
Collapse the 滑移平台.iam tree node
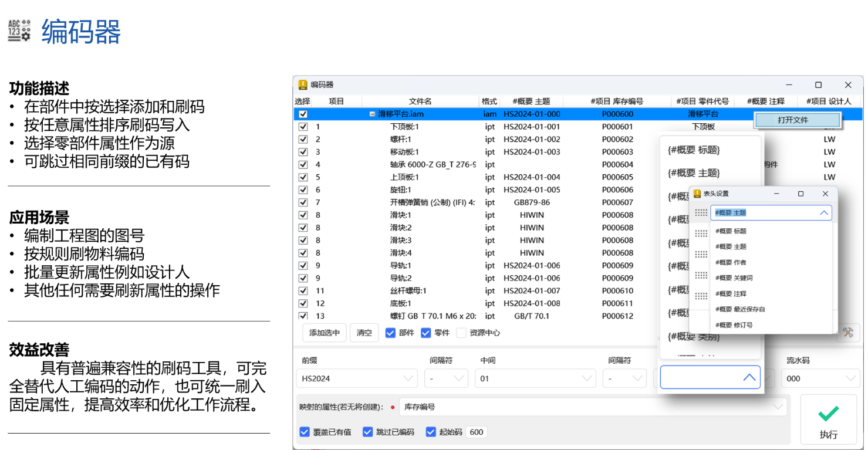pyautogui.click(x=372, y=114)
